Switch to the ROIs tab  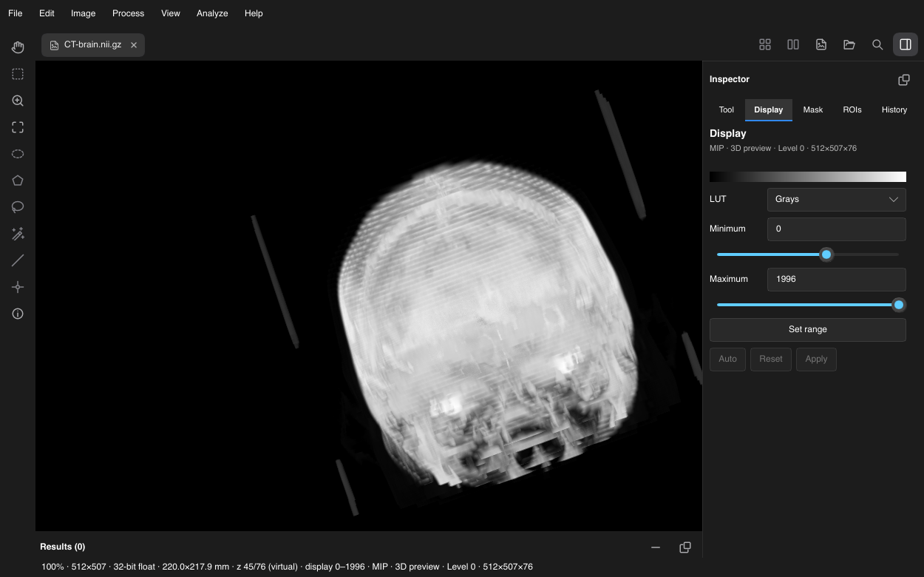click(852, 109)
